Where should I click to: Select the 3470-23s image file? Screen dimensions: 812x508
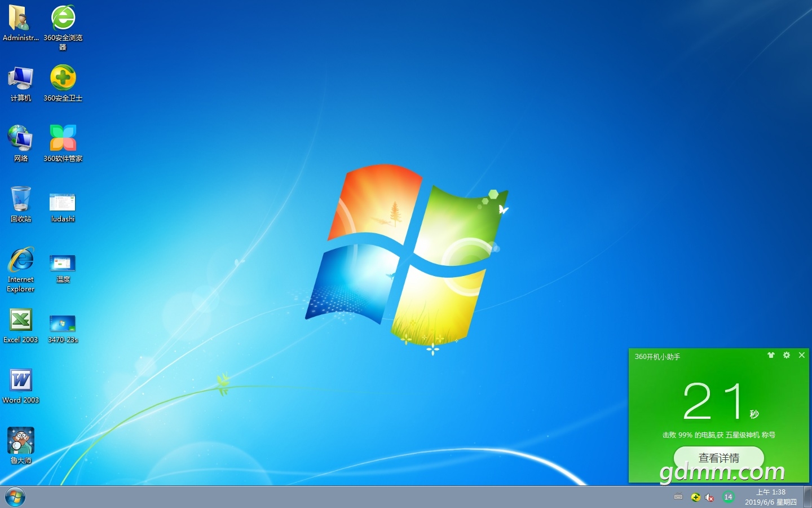[x=63, y=323]
